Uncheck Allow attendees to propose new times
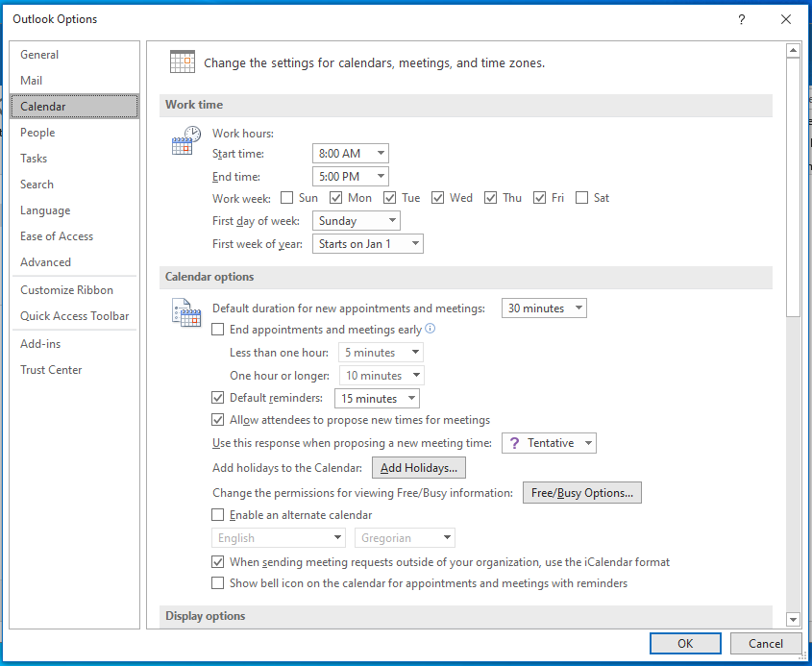Viewport: 812px width, 666px height. pos(218,419)
